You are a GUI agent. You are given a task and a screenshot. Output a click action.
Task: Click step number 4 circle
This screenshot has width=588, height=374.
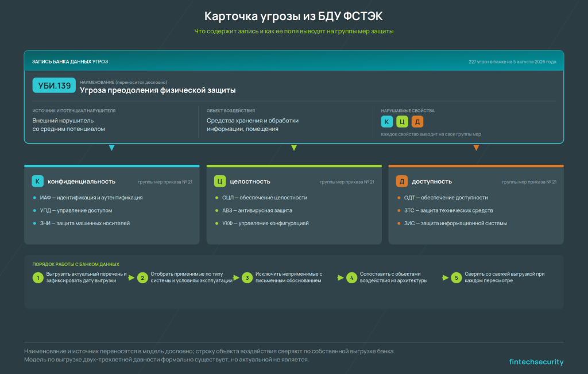tap(352, 278)
